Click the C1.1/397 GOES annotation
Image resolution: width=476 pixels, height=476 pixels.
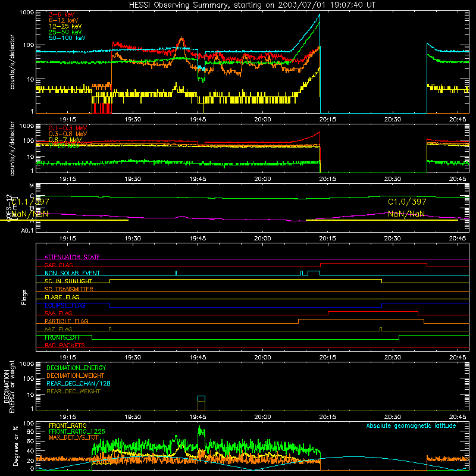point(30,202)
